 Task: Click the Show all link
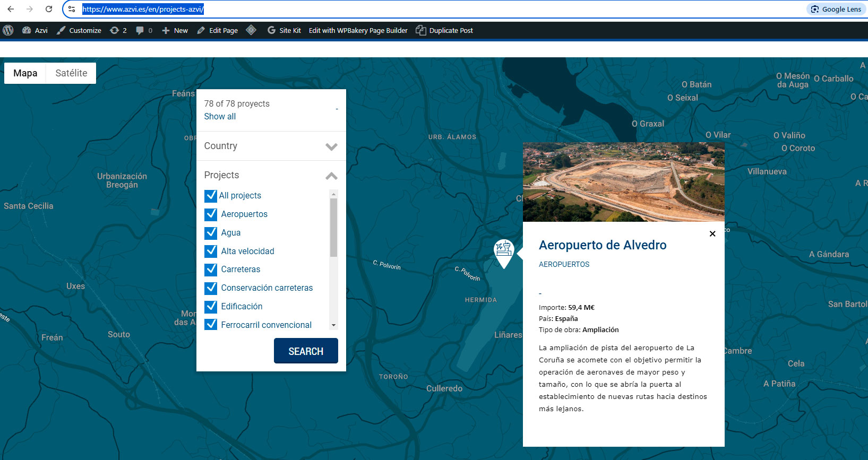[220, 117]
